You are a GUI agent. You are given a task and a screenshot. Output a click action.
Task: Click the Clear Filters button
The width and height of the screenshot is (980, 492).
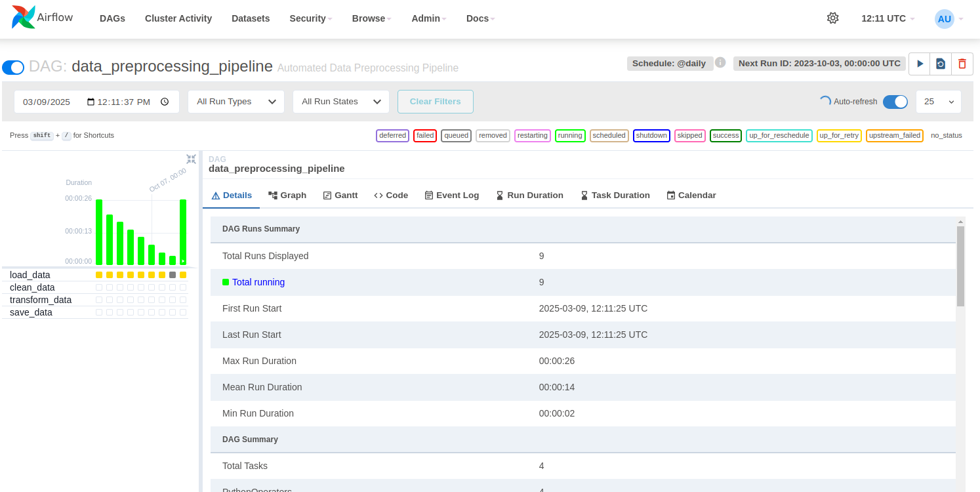(435, 102)
